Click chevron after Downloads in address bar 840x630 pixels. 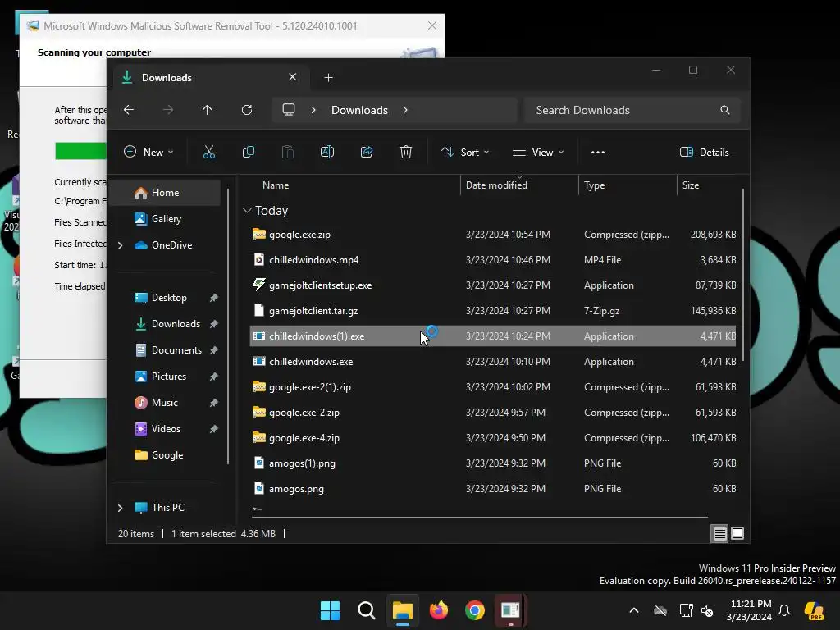click(x=405, y=110)
